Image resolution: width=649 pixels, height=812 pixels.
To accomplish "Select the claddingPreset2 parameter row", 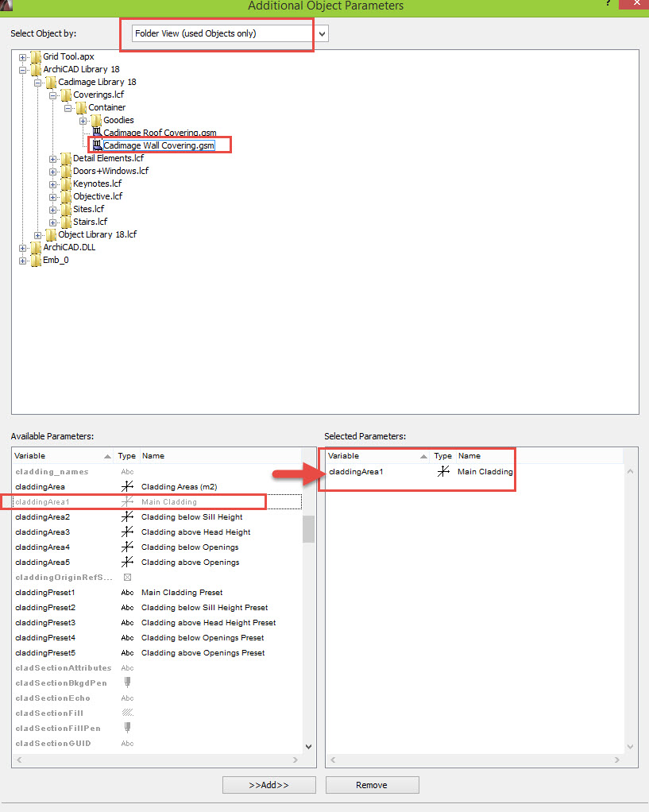I will (x=157, y=608).
